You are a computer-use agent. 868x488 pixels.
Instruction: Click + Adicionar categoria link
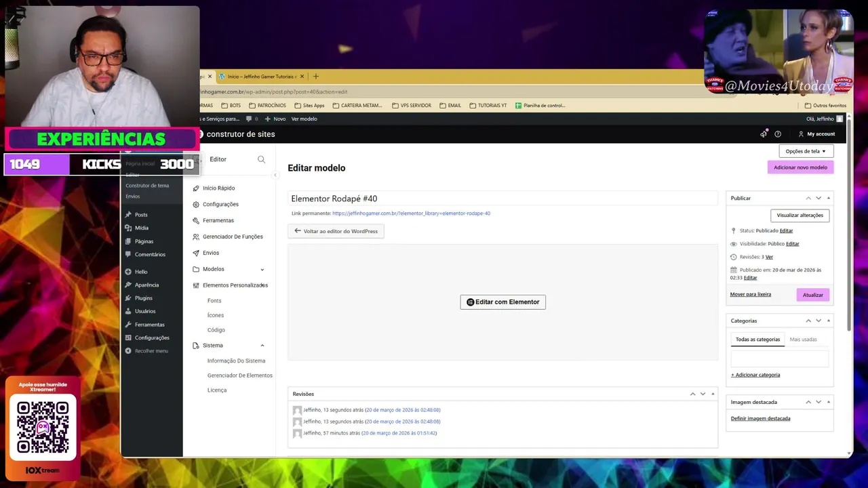click(x=755, y=375)
